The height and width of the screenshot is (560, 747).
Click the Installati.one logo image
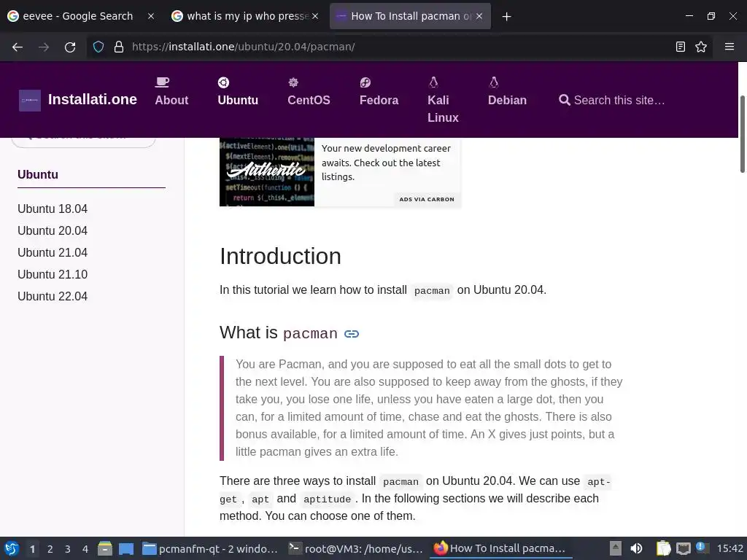tap(29, 101)
